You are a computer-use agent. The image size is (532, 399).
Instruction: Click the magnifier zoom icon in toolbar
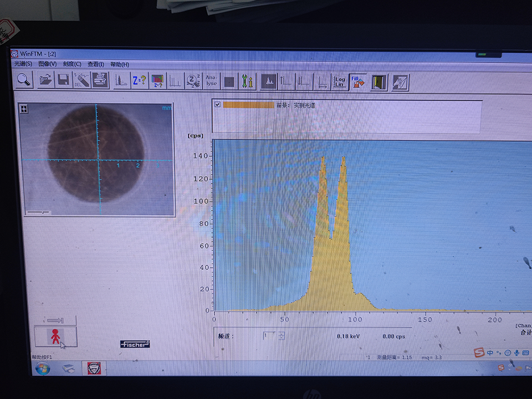(24, 80)
